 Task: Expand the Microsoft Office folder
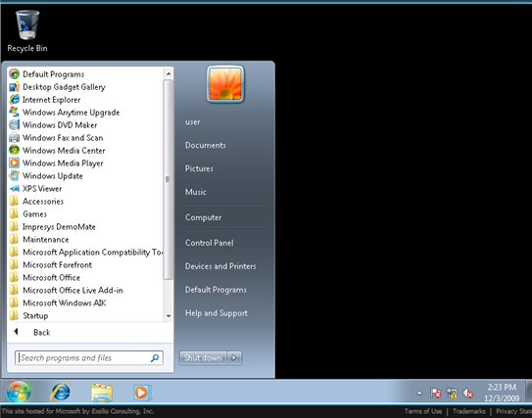(45, 277)
